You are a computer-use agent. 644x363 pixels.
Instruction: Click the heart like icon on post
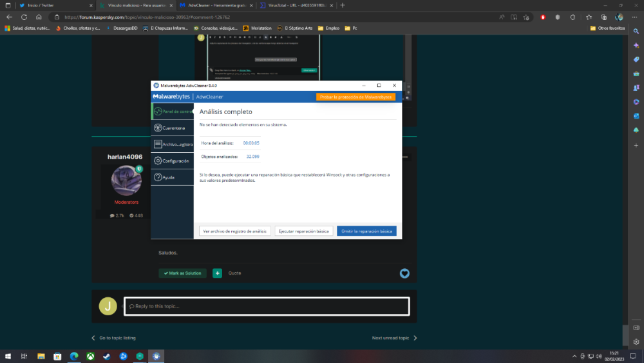point(404,273)
